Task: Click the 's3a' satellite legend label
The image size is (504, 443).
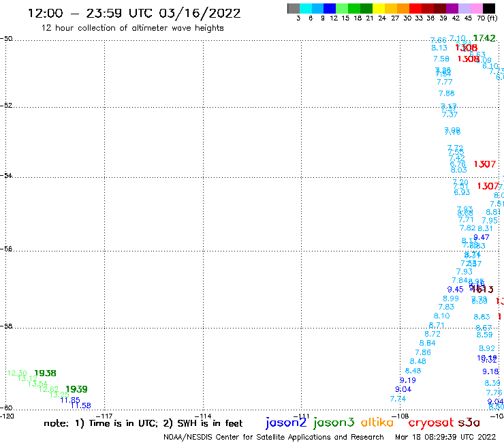Action: click(x=469, y=423)
